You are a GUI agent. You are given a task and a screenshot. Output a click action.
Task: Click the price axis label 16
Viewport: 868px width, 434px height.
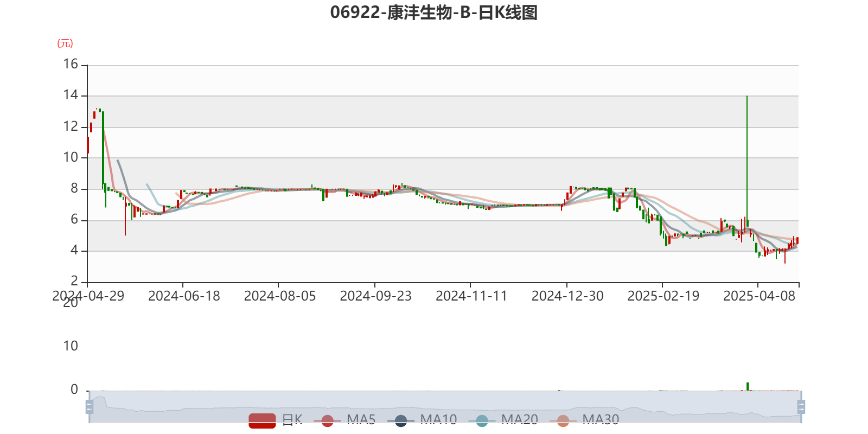pos(71,64)
